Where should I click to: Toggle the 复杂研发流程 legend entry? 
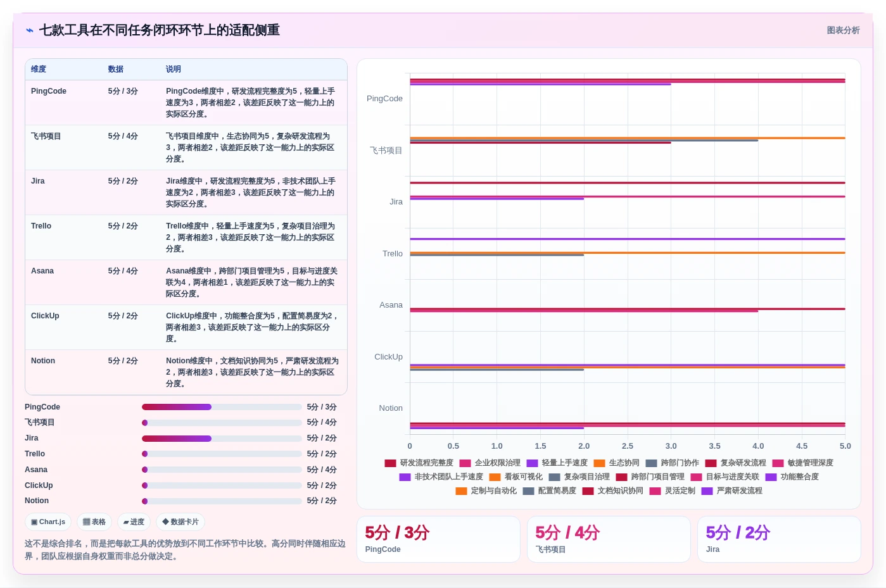point(735,463)
